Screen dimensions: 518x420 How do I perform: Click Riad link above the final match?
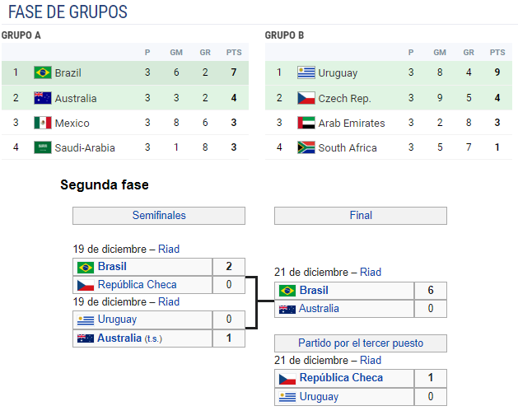(x=371, y=272)
